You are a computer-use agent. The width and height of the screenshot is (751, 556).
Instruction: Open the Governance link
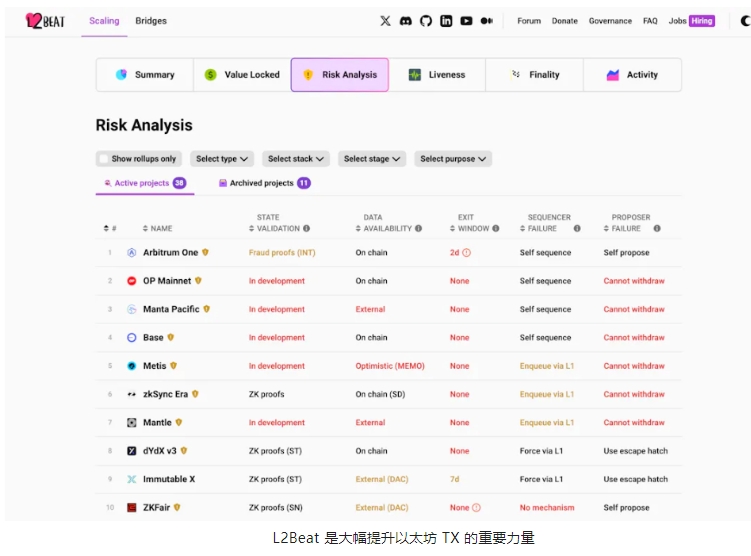[610, 21]
